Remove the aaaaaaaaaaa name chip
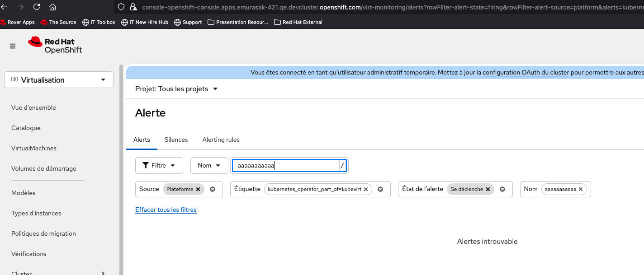This screenshot has width=644, height=275. 581,189
